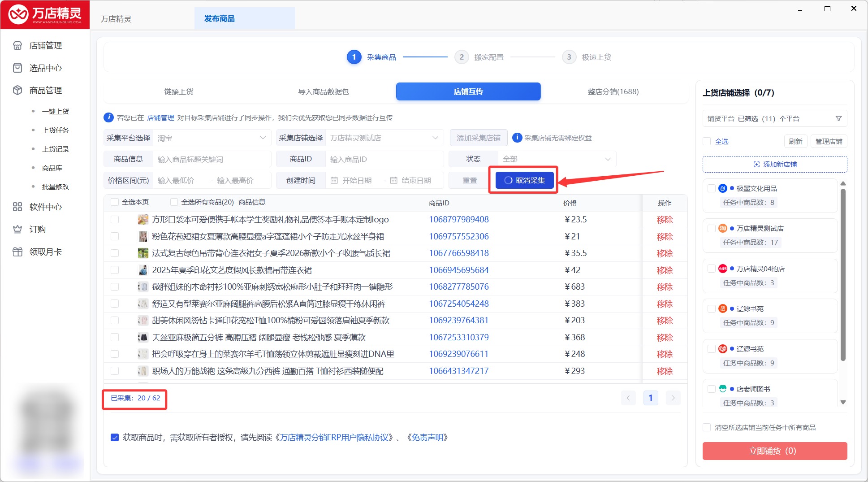The width and height of the screenshot is (868, 482).
Task: Focus 输入商品ID field
Action: [384, 159]
